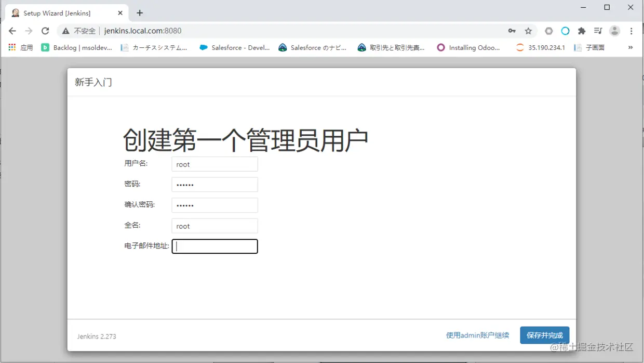Open the Installing Odoo bookmark
The image size is (644, 363).
(x=468, y=47)
